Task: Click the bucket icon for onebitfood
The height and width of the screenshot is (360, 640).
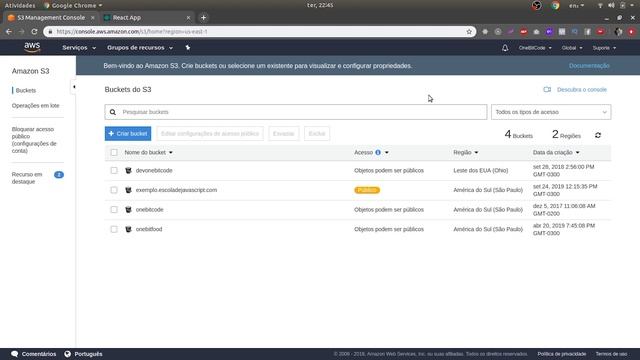Action: click(x=128, y=229)
